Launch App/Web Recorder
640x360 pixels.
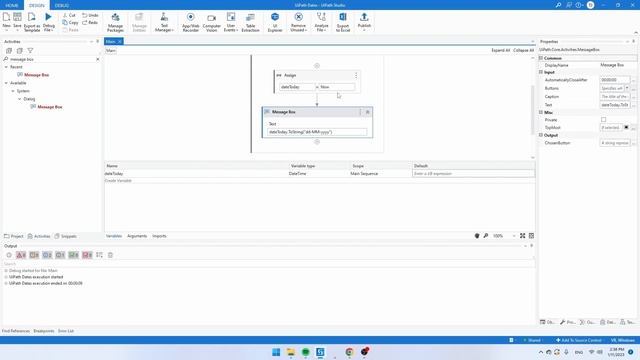[x=191, y=22]
